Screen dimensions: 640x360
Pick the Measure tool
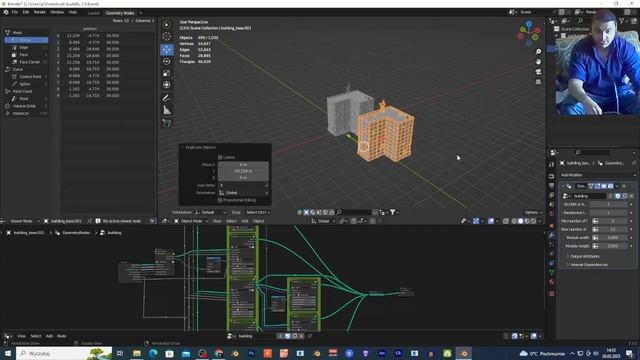[167, 110]
